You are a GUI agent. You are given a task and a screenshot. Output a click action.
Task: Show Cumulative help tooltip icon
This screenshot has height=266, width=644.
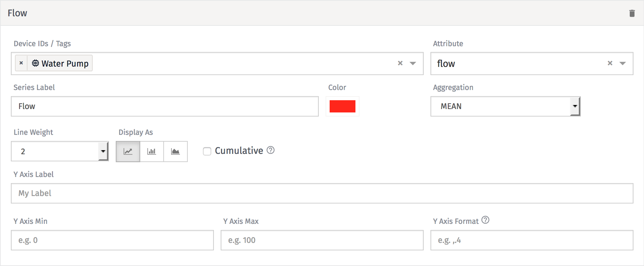pos(271,150)
